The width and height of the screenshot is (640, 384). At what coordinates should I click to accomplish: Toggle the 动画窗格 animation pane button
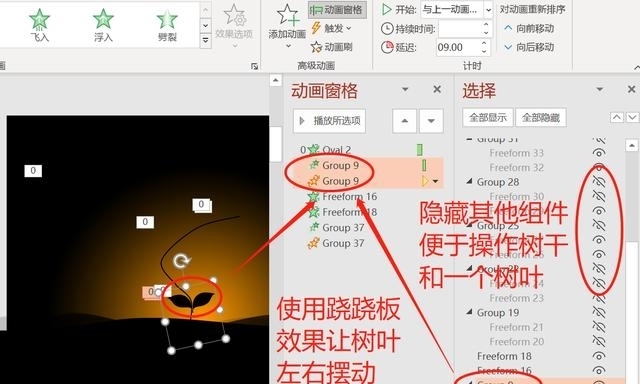[337, 10]
